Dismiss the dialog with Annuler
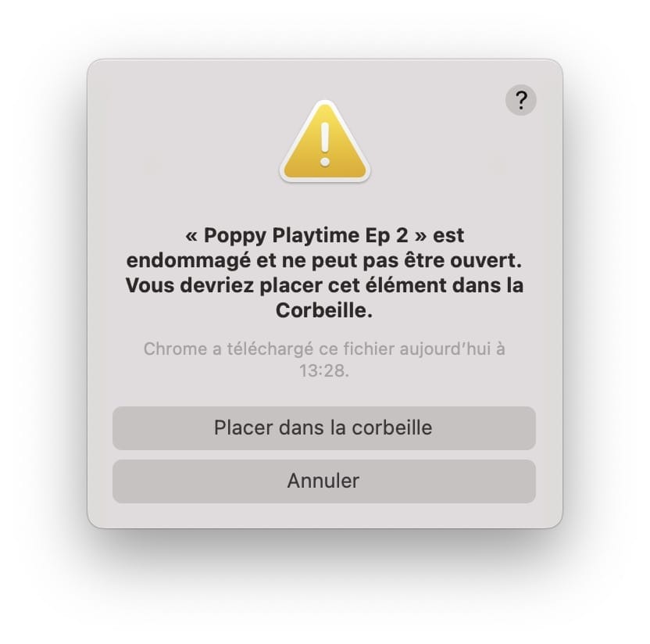The height and width of the screenshot is (644, 650). [x=323, y=481]
